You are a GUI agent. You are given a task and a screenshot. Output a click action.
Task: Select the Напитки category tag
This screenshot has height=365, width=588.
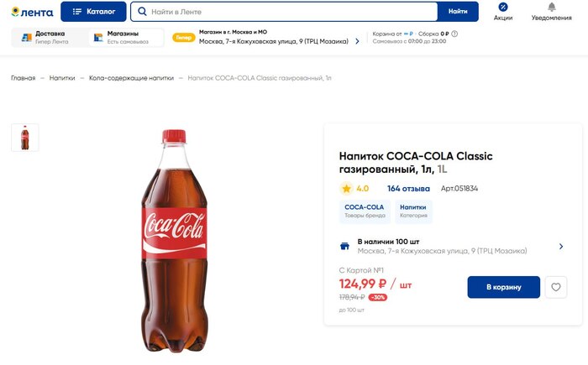coord(412,211)
